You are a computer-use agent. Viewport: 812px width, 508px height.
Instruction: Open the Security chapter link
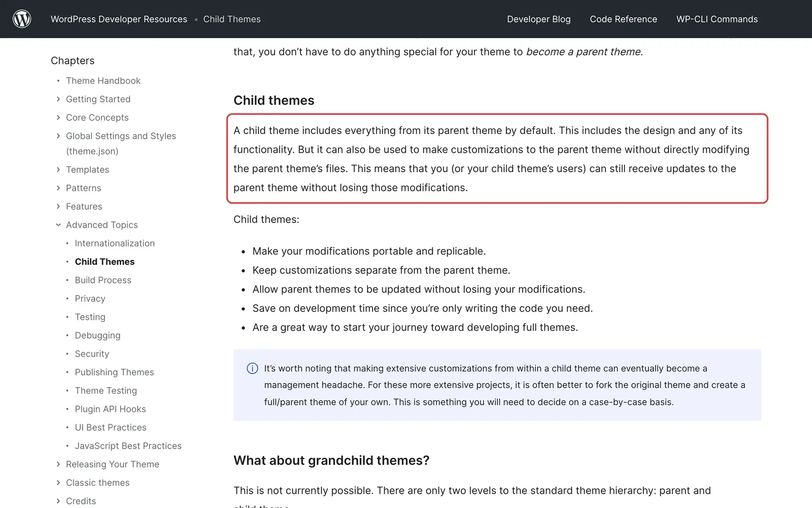click(x=92, y=354)
